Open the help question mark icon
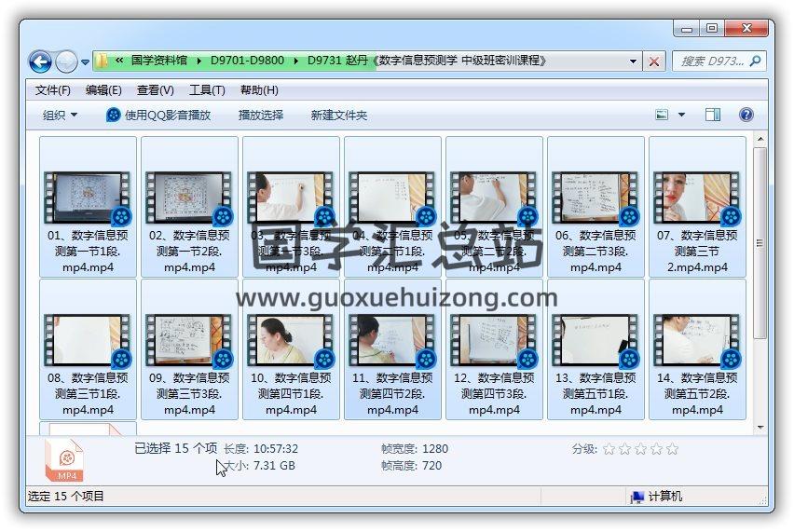The width and height of the screenshot is (794, 532). (x=746, y=115)
